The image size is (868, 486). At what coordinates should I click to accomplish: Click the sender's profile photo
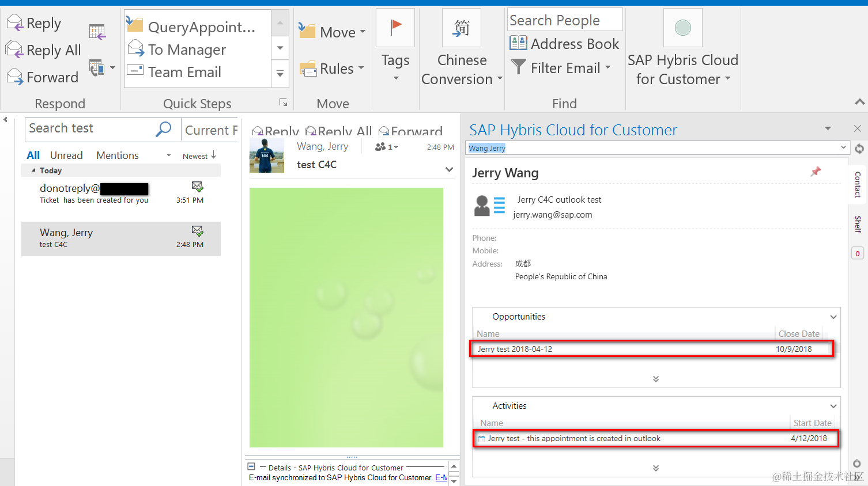(267, 155)
